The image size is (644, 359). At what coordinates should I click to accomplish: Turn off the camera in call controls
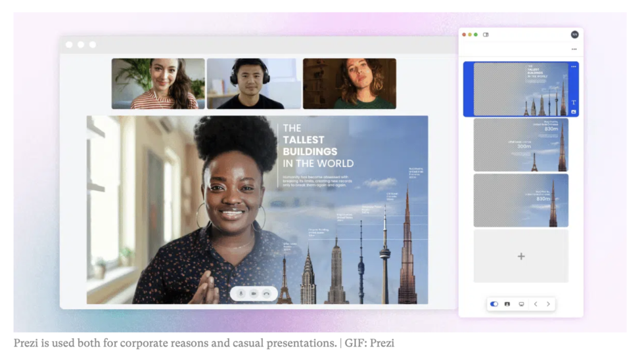coord(254,293)
